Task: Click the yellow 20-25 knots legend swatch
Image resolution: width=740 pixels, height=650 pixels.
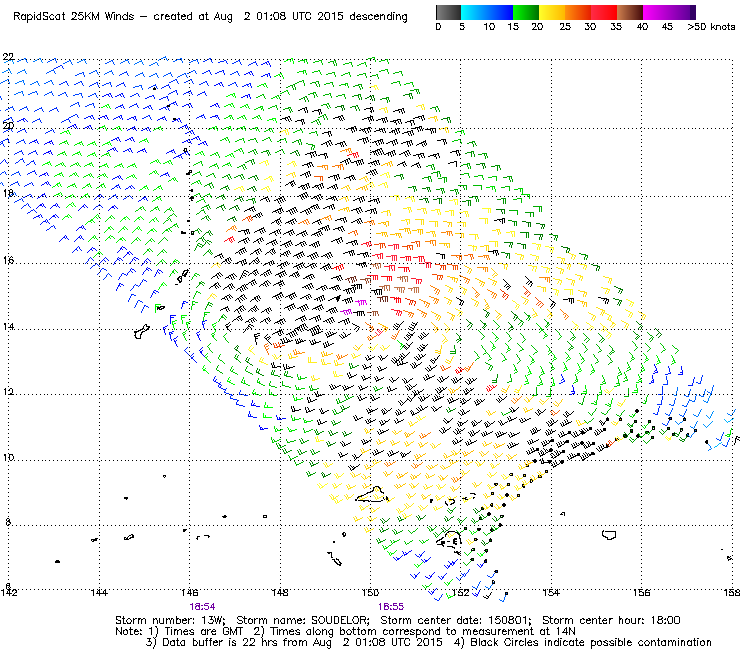Action: point(552,12)
